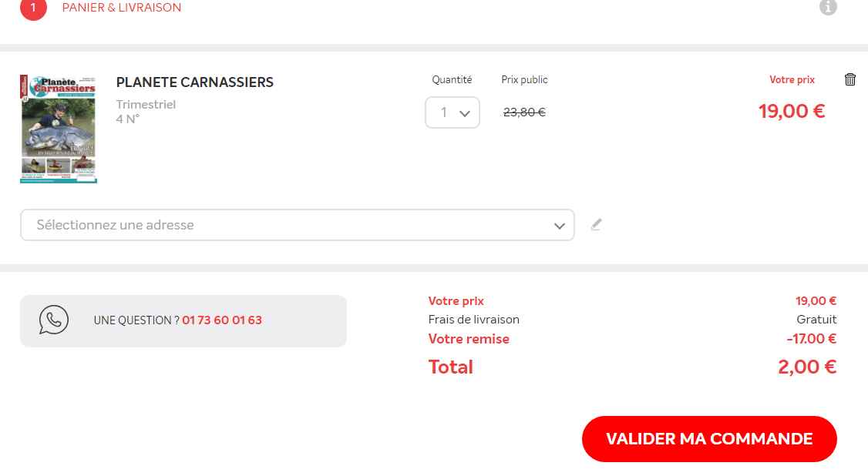Delete the item with the trash icon

[x=850, y=79]
